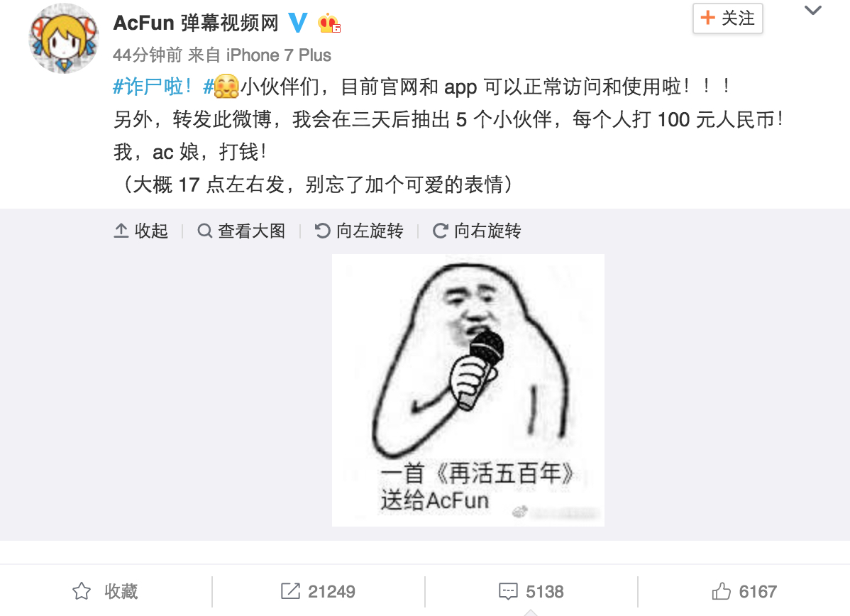
Task: Click the iPhone 7 Plus source link
Action: [278, 55]
